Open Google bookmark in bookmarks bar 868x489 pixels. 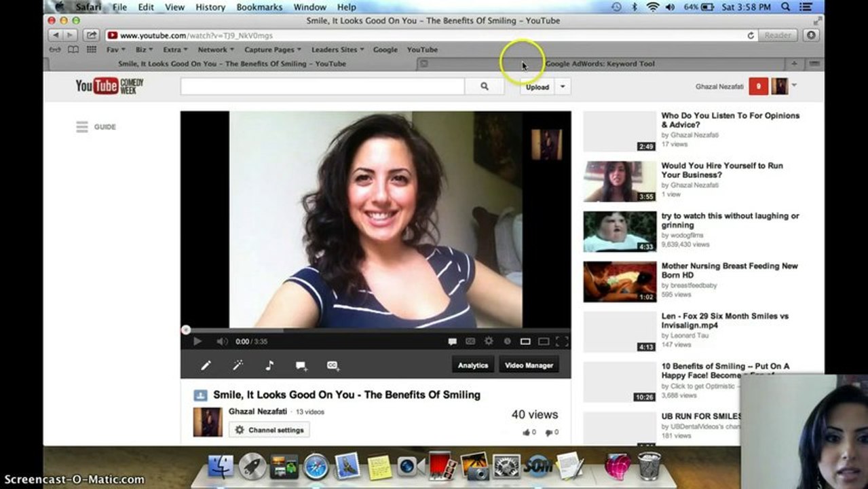click(385, 50)
